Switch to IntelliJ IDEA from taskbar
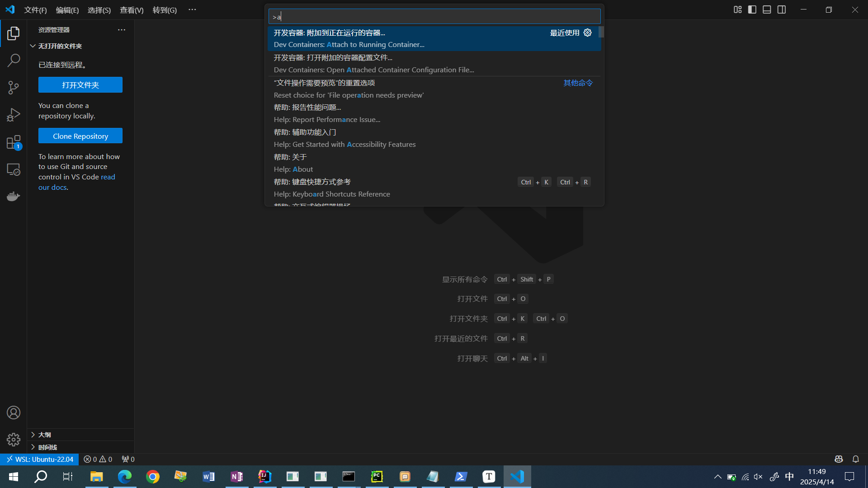The width and height of the screenshot is (868, 488). click(x=264, y=477)
